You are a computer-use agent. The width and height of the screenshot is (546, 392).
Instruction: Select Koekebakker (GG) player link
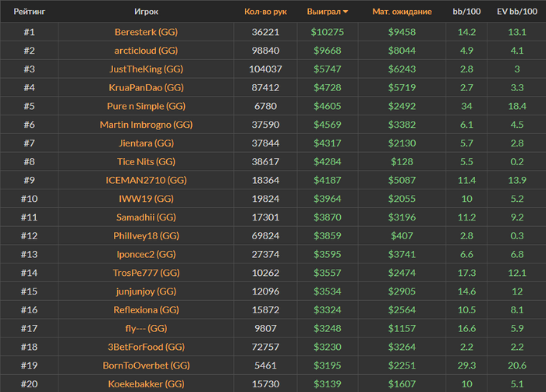point(147,383)
